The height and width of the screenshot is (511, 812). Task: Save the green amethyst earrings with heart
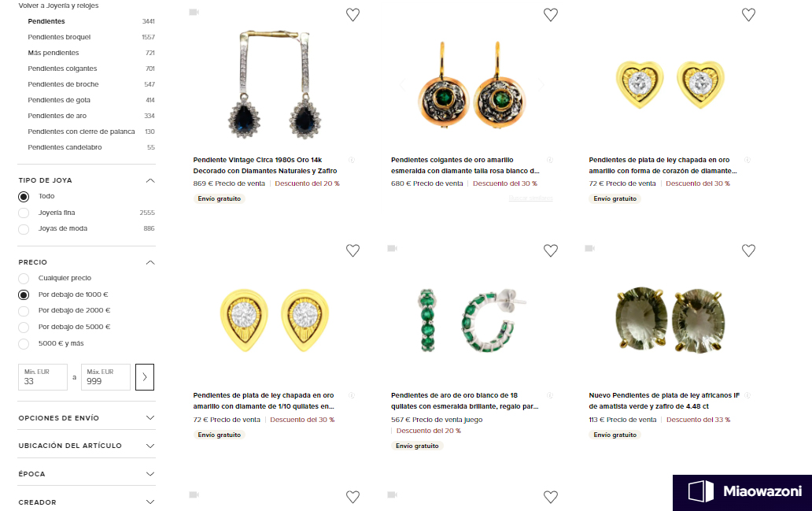point(748,250)
